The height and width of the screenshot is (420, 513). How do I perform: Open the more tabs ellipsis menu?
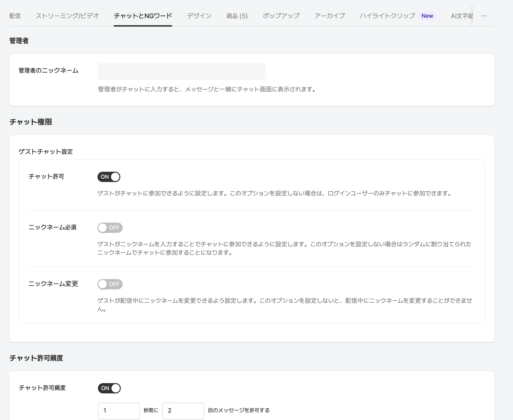[484, 16]
